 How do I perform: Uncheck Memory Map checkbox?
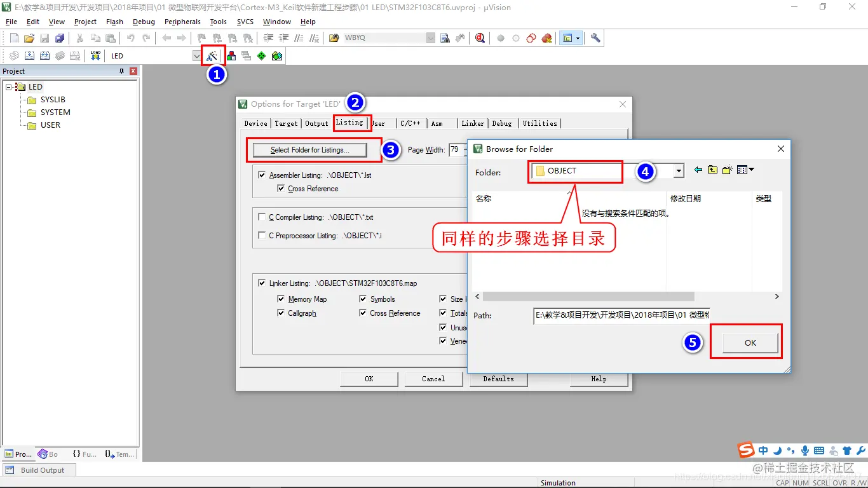[281, 299]
